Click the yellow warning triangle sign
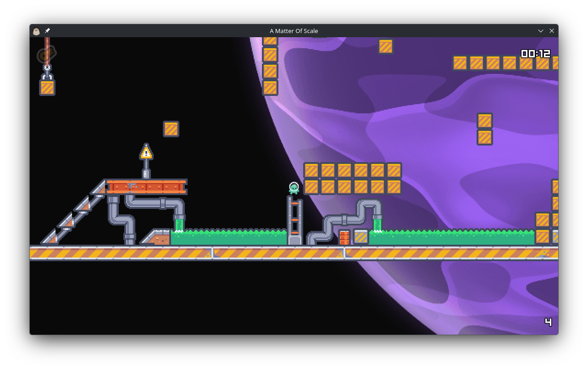Viewport: 588px width, 370px height. (x=146, y=151)
